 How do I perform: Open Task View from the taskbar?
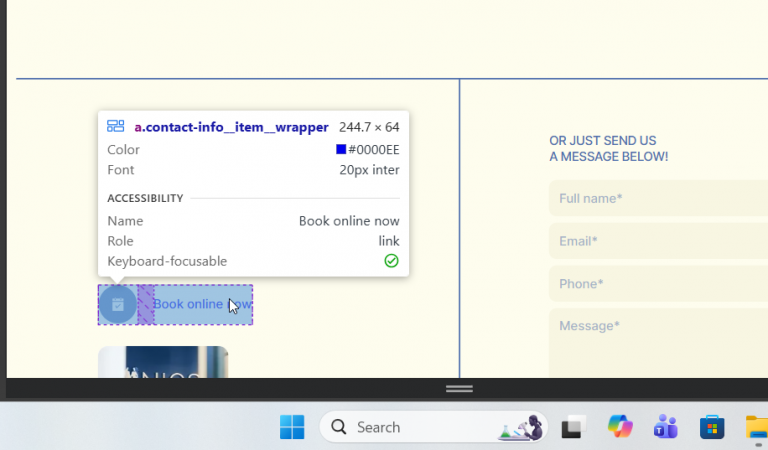pyautogui.click(x=574, y=427)
